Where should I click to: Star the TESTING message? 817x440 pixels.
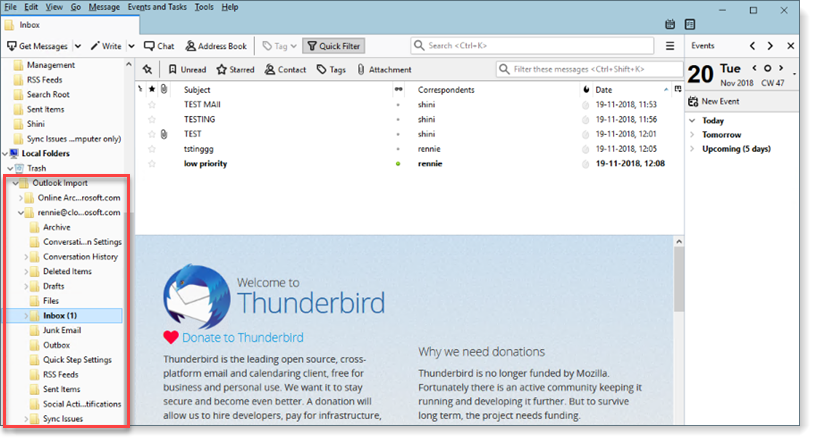tap(152, 119)
